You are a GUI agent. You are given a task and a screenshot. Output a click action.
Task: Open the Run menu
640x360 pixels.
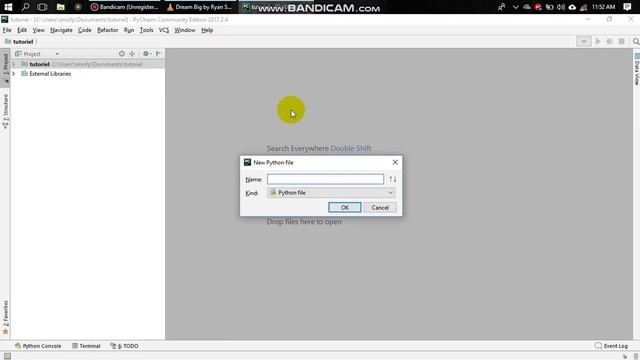129,30
